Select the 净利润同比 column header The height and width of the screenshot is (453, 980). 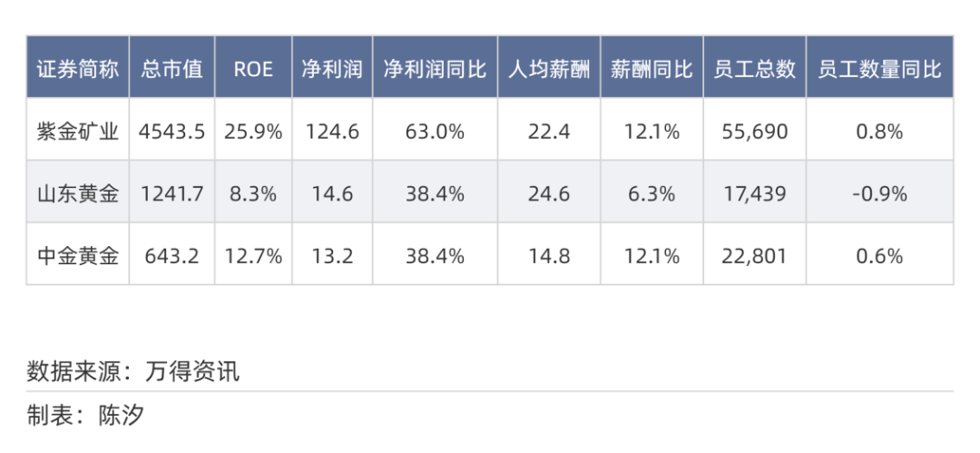tap(435, 69)
